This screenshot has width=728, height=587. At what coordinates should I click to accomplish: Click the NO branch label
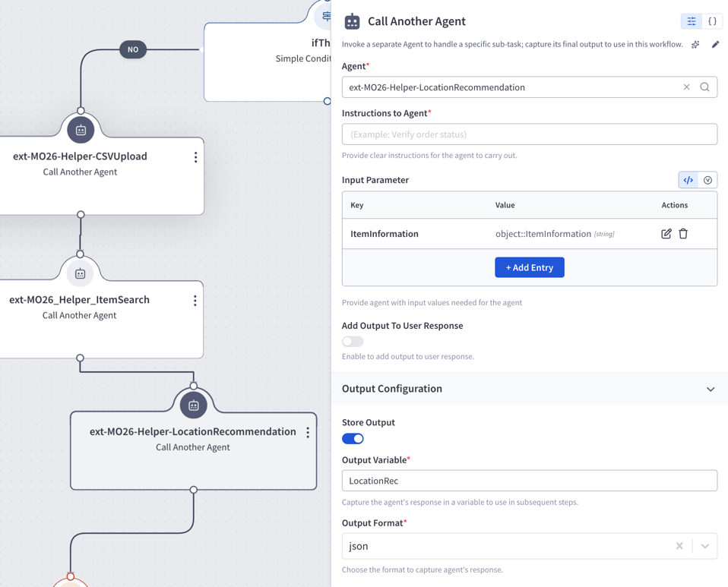[x=133, y=49]
